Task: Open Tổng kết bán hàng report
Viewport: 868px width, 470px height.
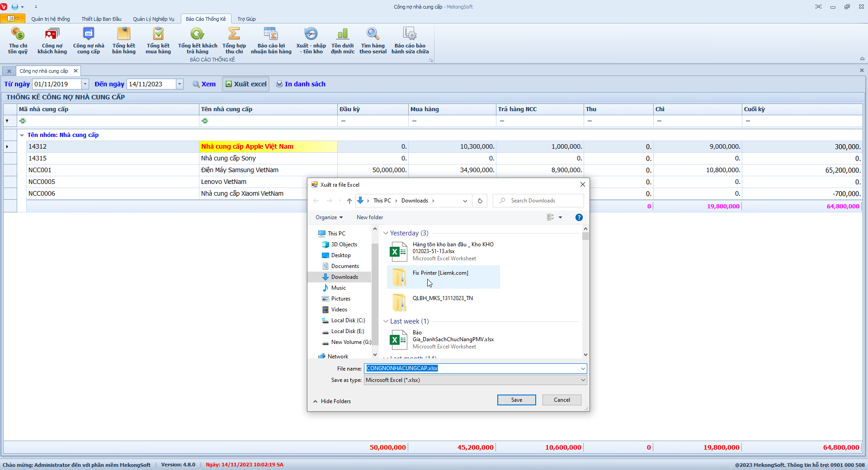Action: coord(123,40)
